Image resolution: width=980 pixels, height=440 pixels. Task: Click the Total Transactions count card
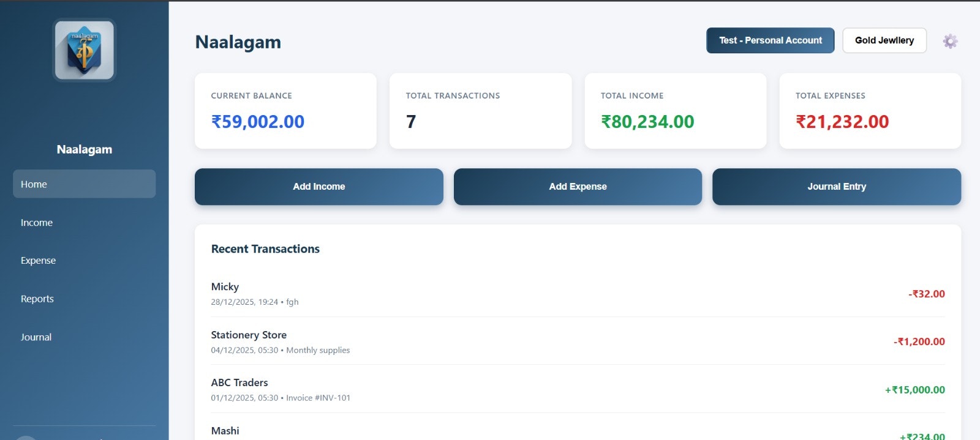point(480,110)
